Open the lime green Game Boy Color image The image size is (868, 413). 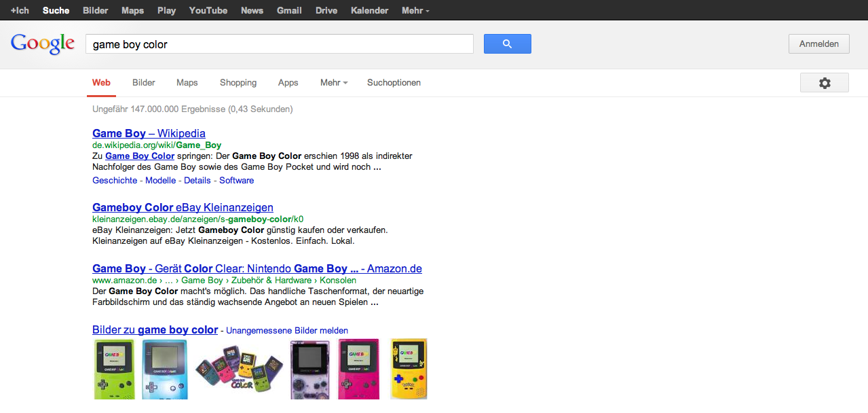click(x=114, y=369)
